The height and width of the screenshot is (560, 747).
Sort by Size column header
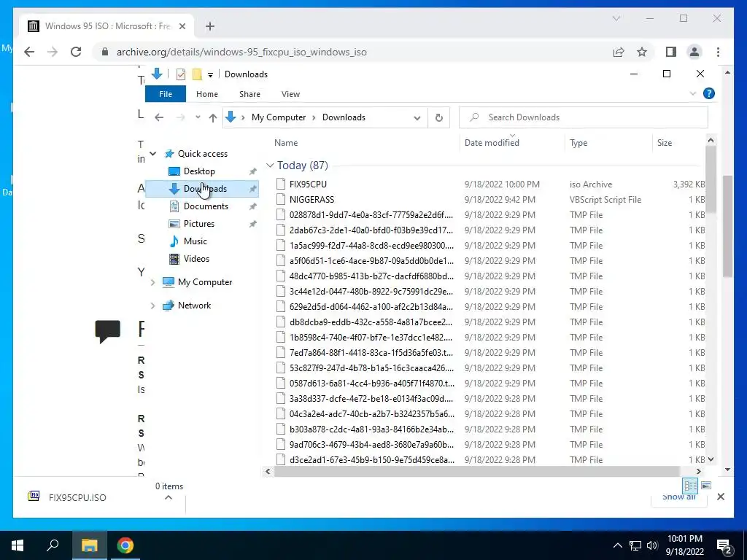pos(664,142)
